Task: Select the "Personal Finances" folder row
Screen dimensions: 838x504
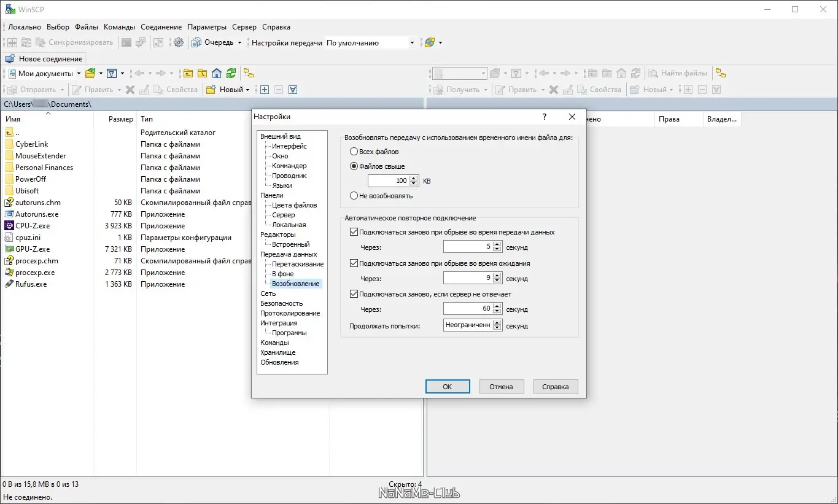Action: pos(126,168)
